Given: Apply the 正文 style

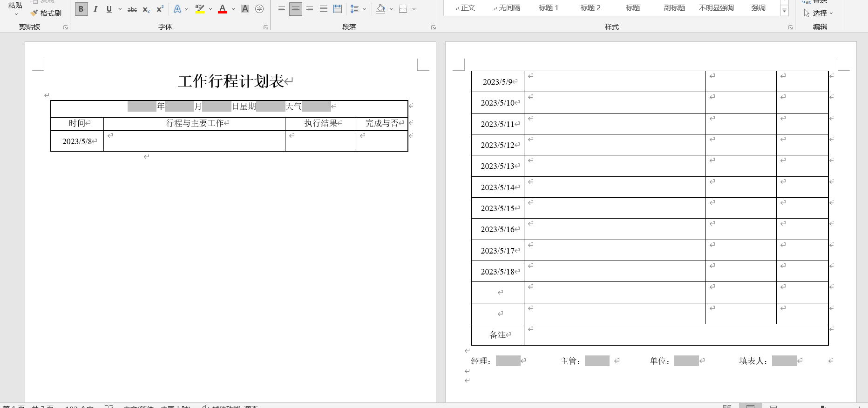Looking at the screenshot, I should [465, 7].
